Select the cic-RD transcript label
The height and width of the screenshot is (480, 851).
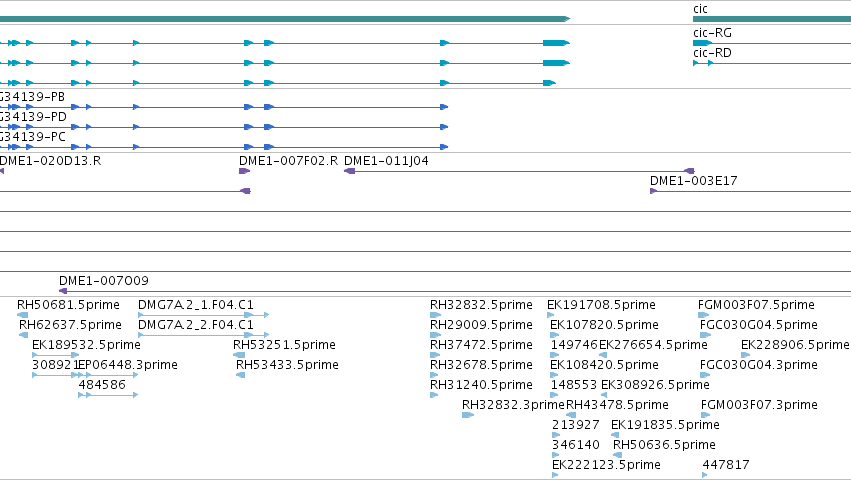(712, 53)
